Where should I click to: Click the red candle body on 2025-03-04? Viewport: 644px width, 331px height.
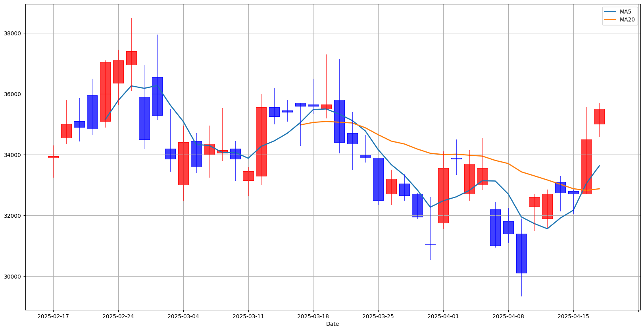(183, 164)
